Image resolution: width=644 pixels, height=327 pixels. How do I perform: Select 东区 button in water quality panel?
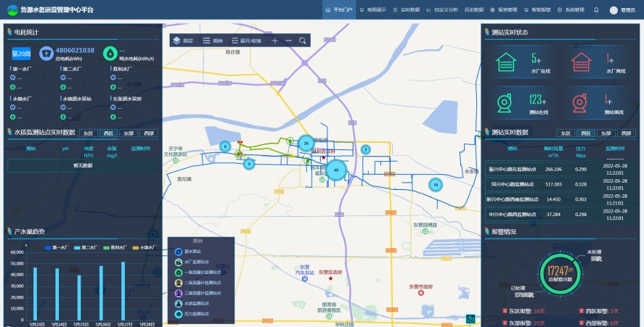point(88,133)
